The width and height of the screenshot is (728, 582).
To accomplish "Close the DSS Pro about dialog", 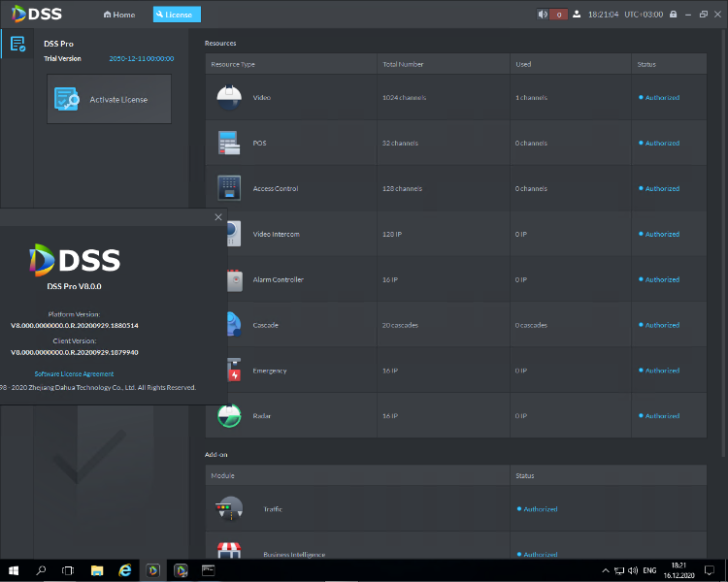I will coord(218,216).
